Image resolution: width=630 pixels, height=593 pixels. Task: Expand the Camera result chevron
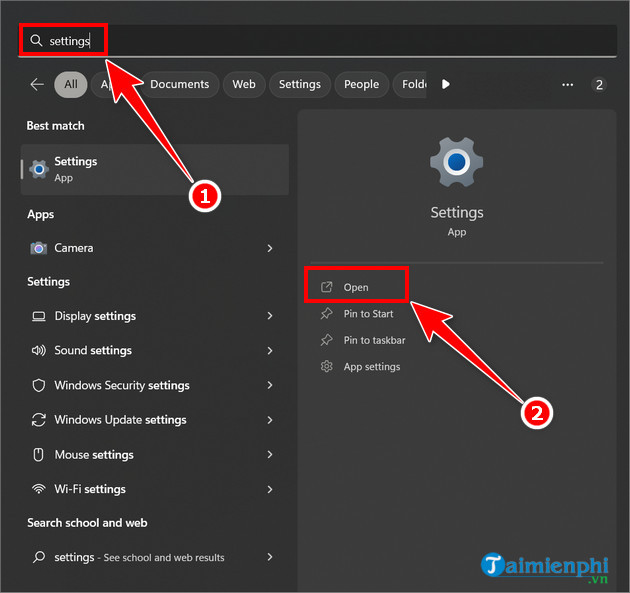point(270,248)
